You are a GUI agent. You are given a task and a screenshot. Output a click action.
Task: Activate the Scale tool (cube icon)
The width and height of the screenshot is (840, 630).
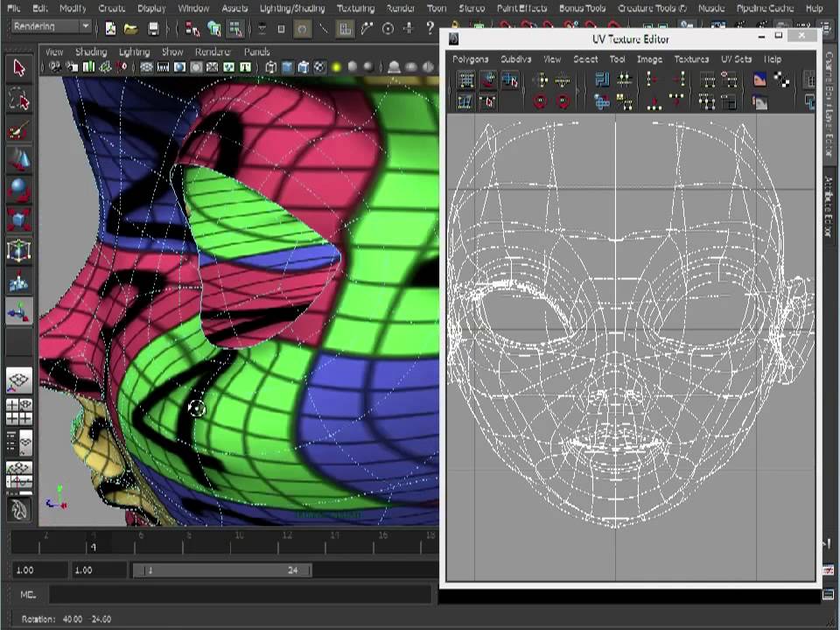tap(18, 220)
